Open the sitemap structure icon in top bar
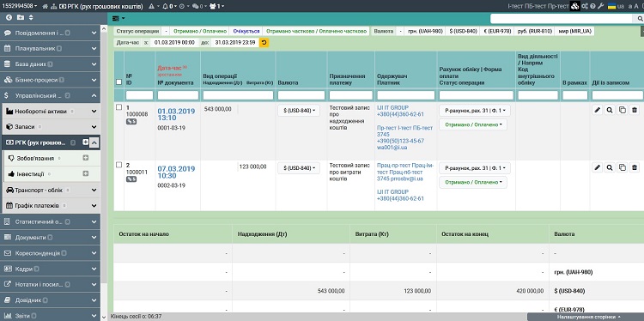Viewport: 644px width, 321px height. point(54,7)
